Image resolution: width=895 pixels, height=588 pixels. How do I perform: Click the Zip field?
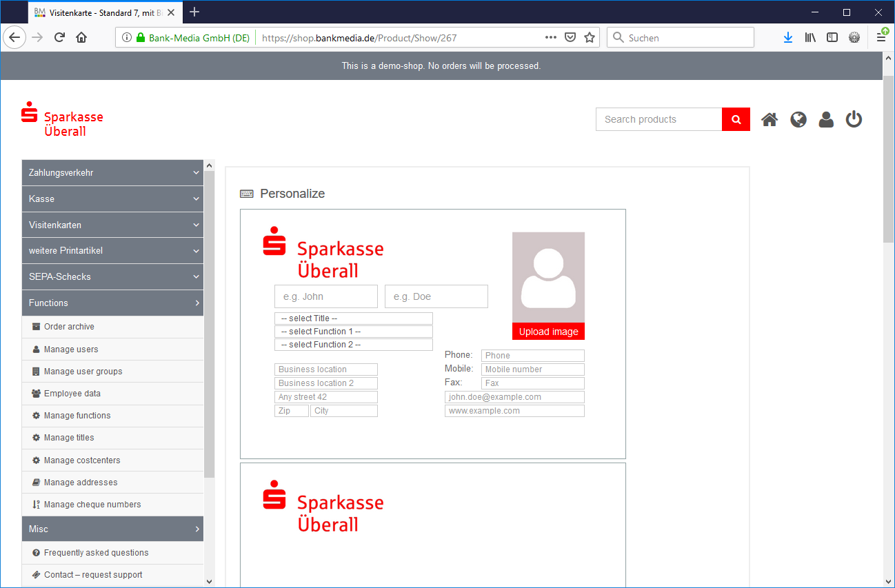[x=292, y=411]
